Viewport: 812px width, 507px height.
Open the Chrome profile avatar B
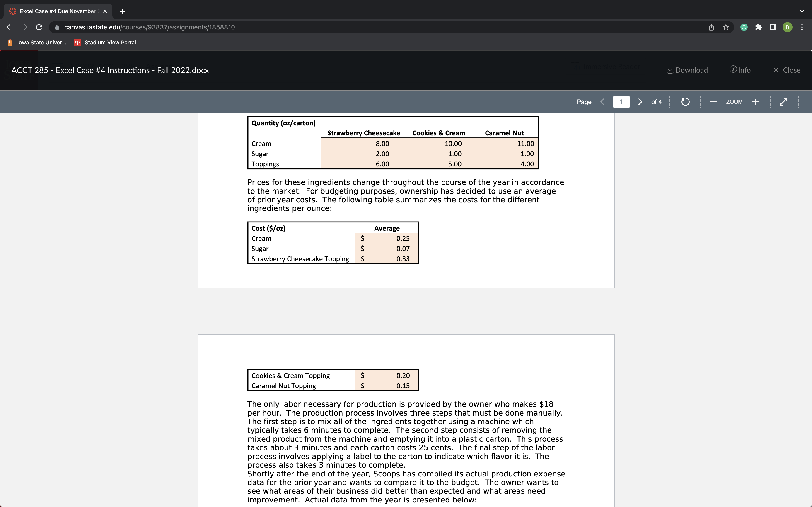[x=787, y=27]
